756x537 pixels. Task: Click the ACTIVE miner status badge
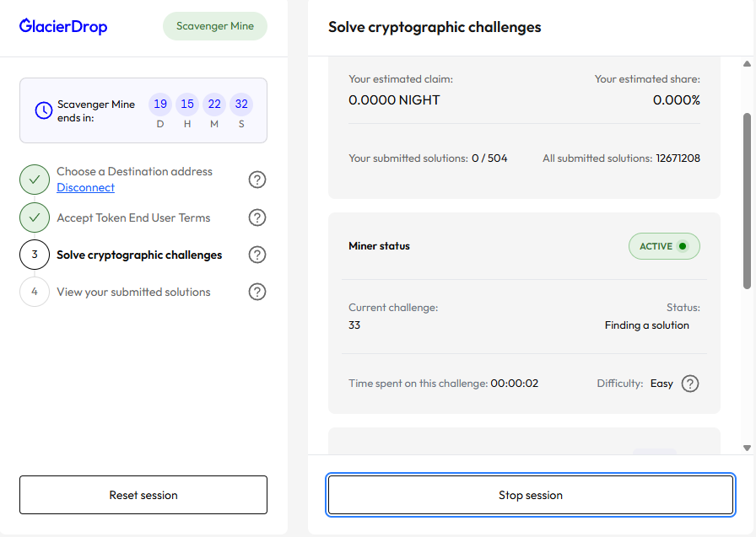point(664,246)
